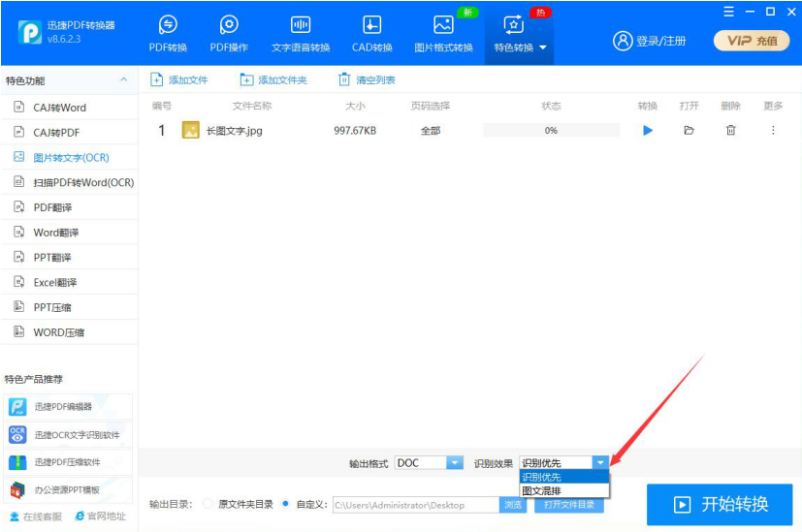Click the 迅捷PDF转换器 logo icon
This screenshot has width=802, height=532.
(30, 32)
